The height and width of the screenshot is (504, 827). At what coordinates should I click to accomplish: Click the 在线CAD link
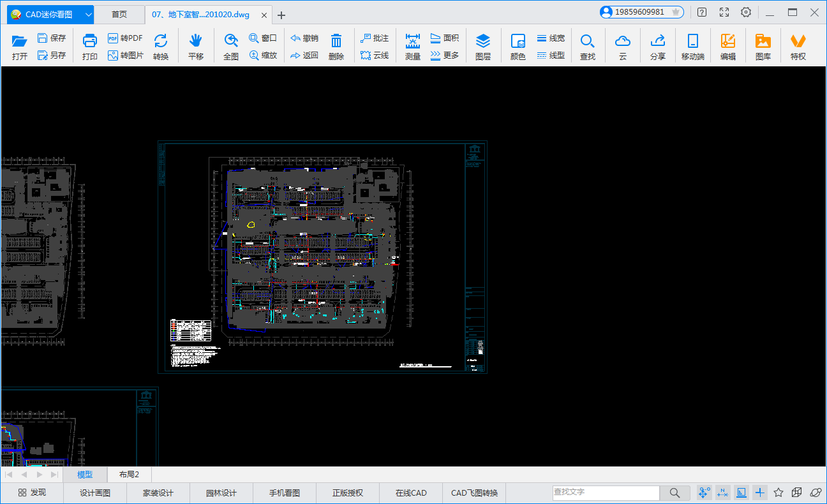[x=411, y=493]
